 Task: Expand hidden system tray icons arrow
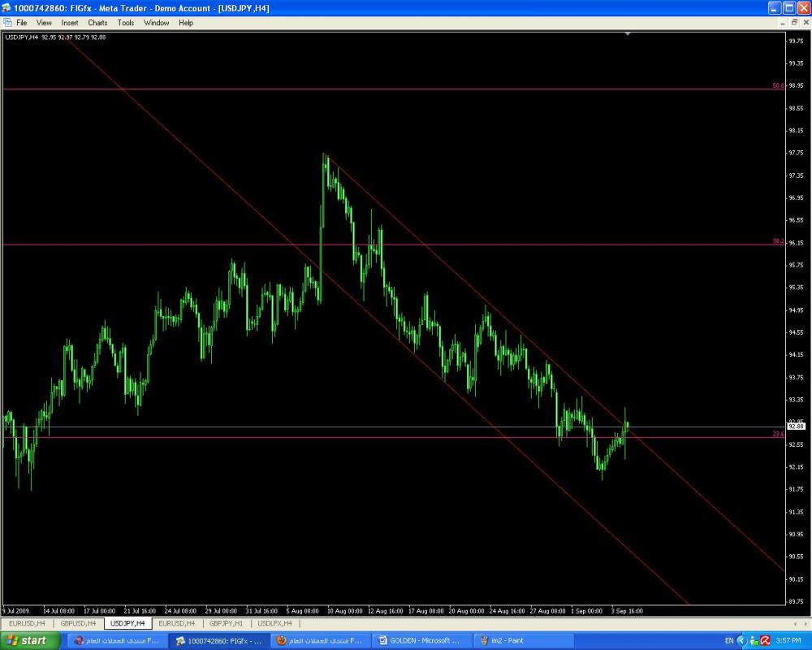coord(741,641)
